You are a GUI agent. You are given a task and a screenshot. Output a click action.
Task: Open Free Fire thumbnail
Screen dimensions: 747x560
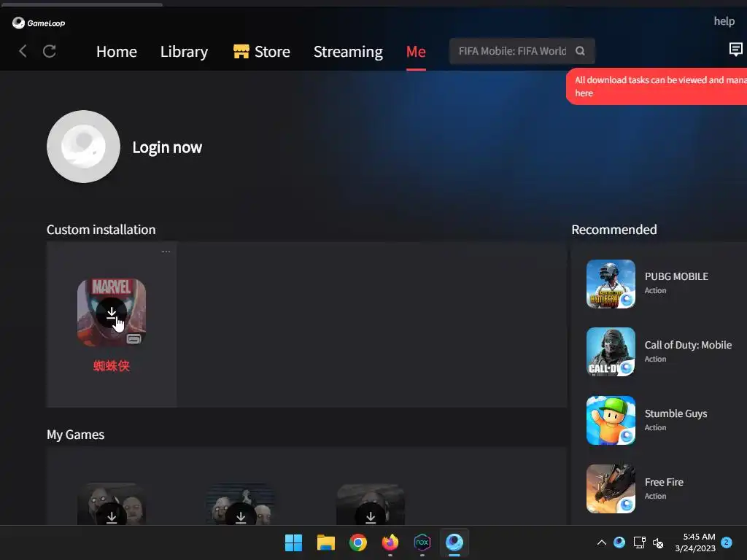611,489
